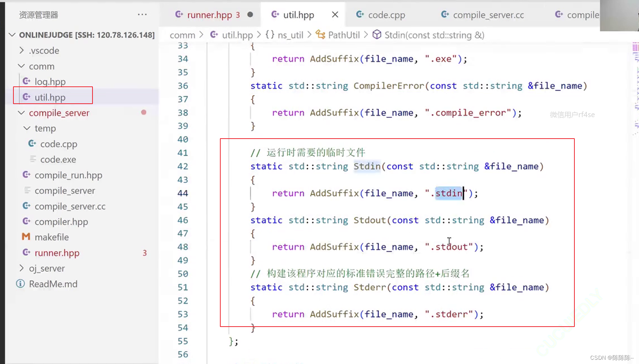The width and height of the screenshot is (639, 364).
Task: Collapse the ONLINEJUDGE root folder
Action: (x=12, y=35)
